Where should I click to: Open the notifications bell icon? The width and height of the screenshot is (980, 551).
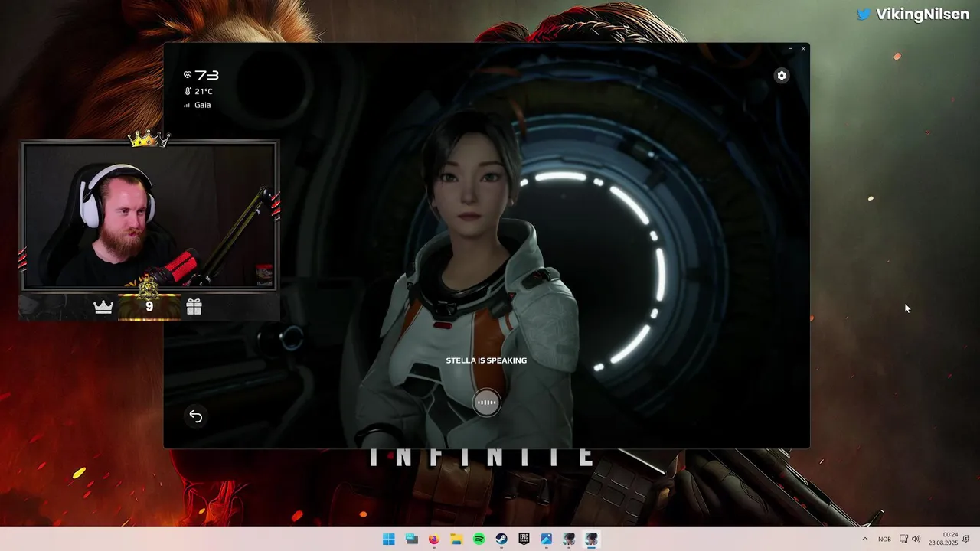(x=966, y=540)
